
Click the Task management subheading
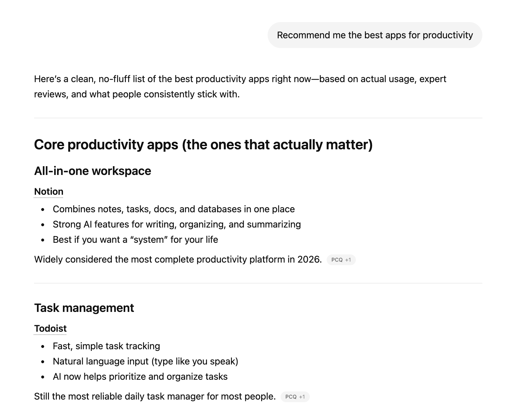tap(84, 308)
